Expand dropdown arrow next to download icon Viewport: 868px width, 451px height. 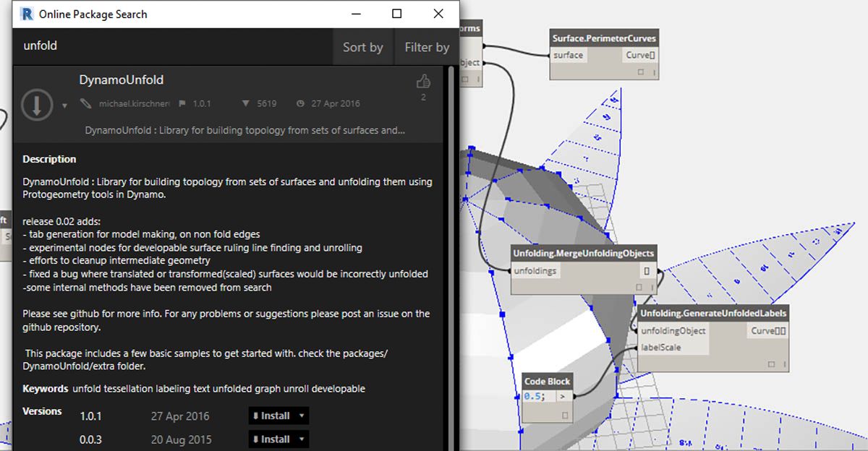pos(64,106)
